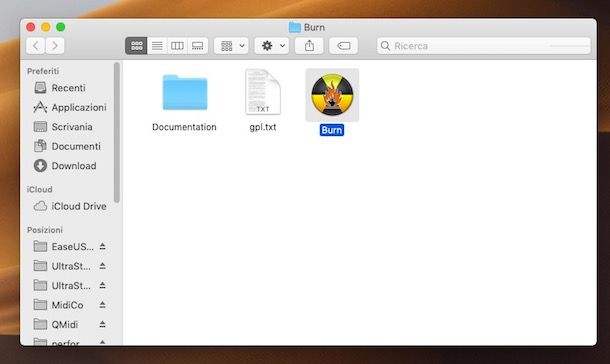
Task: Switch to icon view
Action: coord(136,46)
